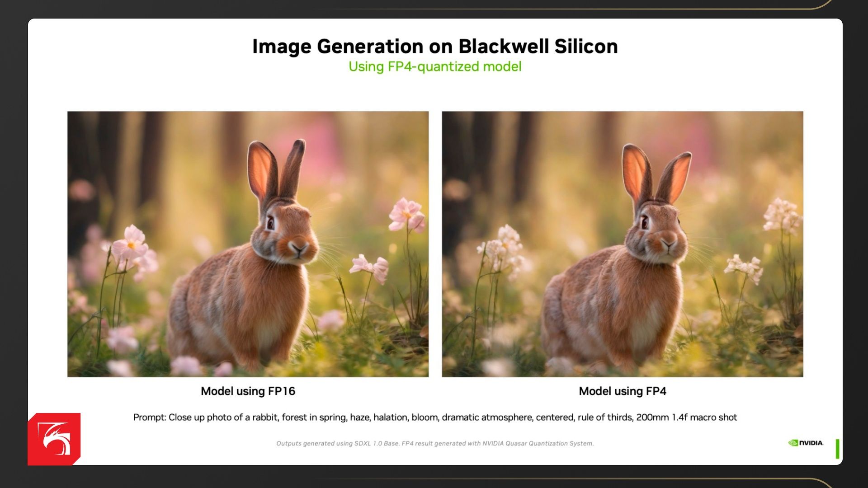868x488 pixels.
Task: Click the red dragon logo badge
Action: 54,439
